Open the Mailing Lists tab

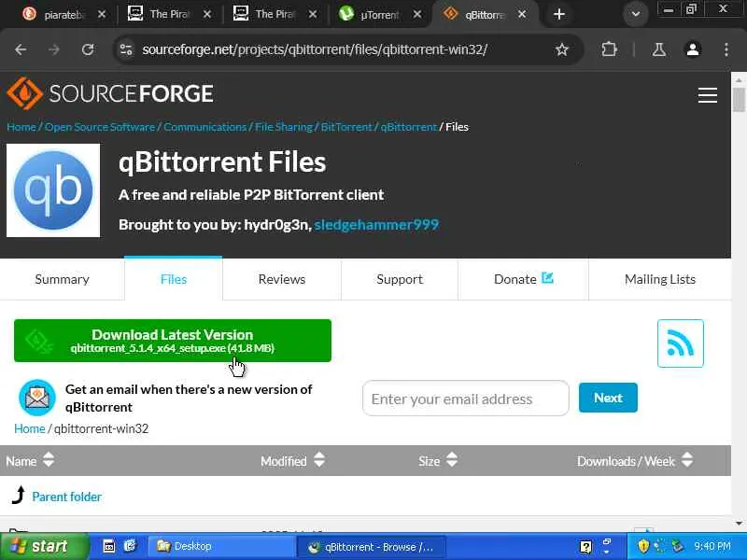pyautogui.click(x=660, y=279)
